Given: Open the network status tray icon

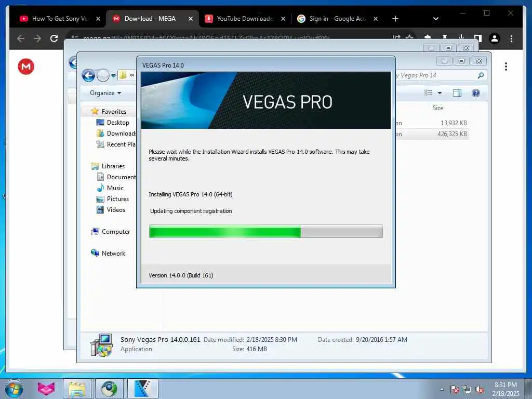Looking at the screenshot, I should point(467,389).
